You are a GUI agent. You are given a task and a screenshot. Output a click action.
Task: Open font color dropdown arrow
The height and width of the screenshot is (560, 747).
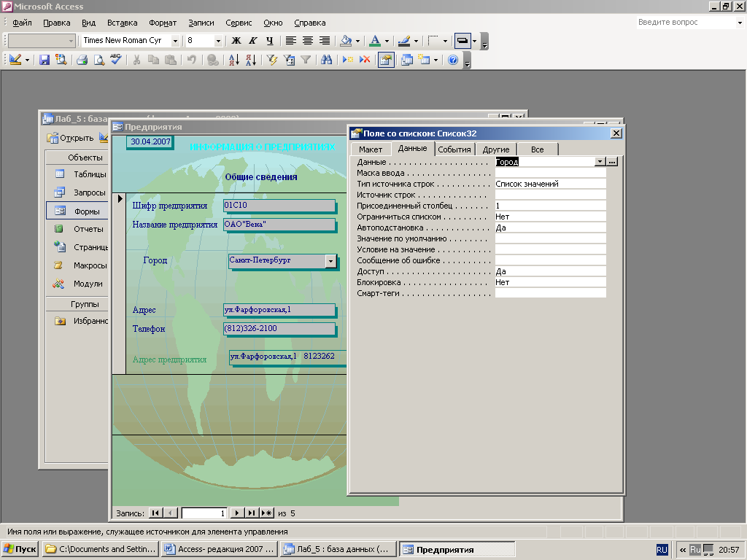387,41
